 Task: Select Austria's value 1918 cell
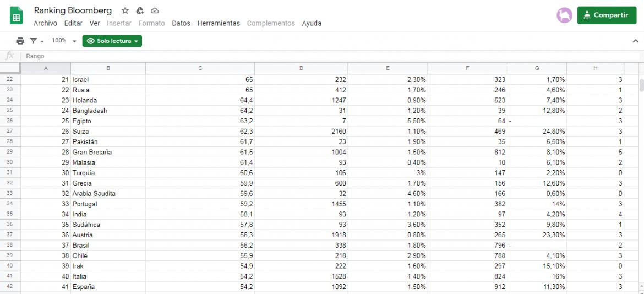[x=301, y=235]
